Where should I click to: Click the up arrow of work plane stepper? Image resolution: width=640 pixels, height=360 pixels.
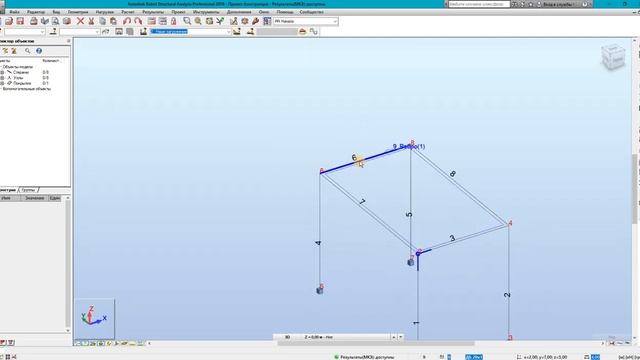(x=393, y=337)
